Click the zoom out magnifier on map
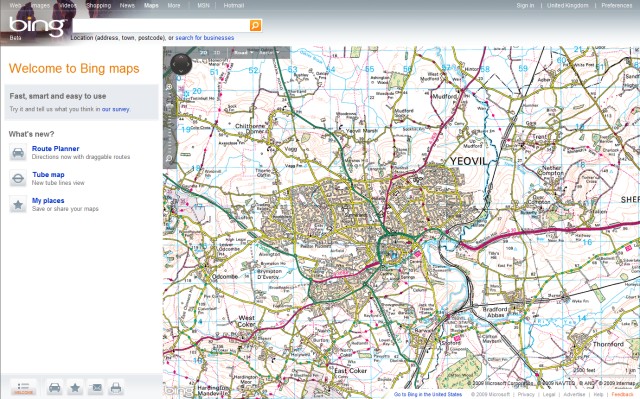This screenshot has height=399, width=640. pos(169,158)
